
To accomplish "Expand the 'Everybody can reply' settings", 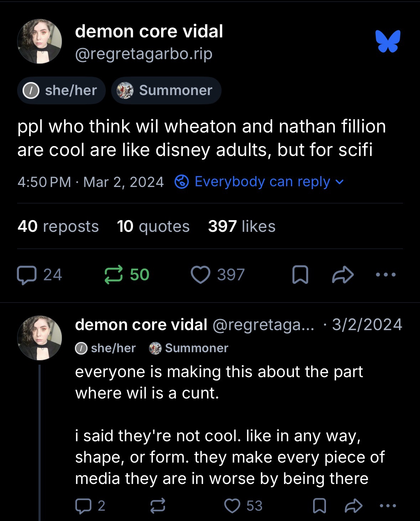I will (x=259, y=182).
